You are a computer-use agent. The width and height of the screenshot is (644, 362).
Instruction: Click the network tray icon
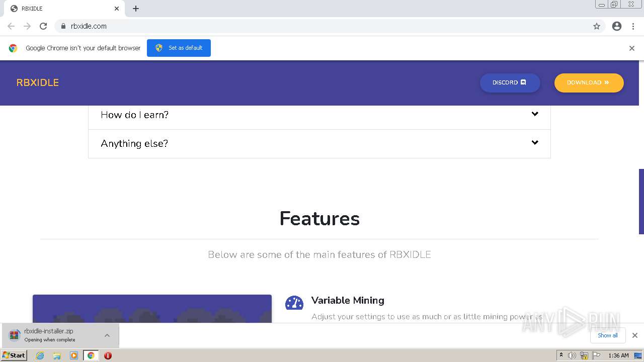click(584, 355)
